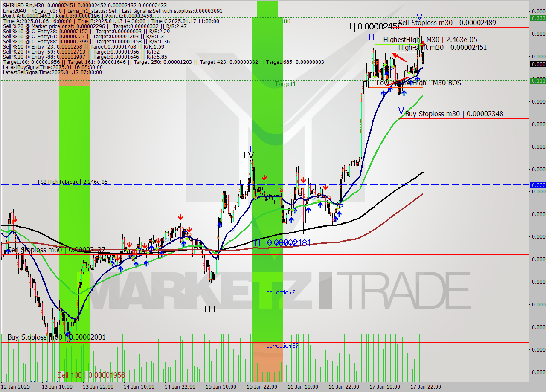Click the 'M30-BOS' label

click(447, 83)
